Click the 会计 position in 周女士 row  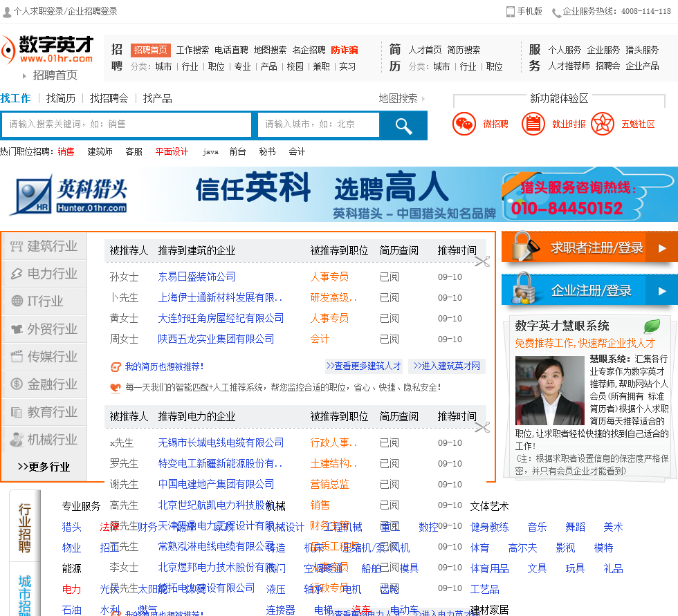320,339
